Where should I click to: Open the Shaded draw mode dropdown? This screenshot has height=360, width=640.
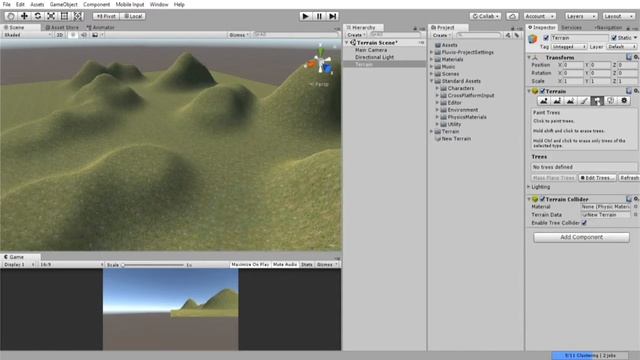tap(27, 35)
